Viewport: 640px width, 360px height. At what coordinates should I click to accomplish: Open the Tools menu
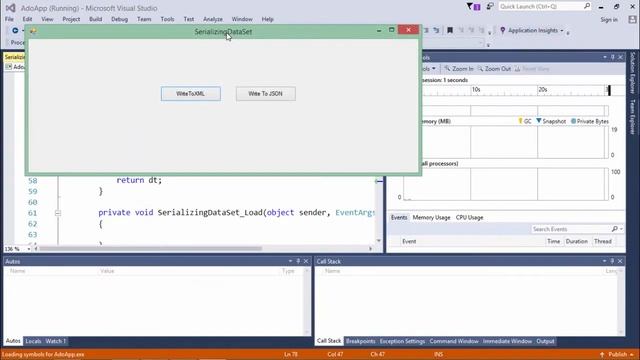tap(167, 19)
